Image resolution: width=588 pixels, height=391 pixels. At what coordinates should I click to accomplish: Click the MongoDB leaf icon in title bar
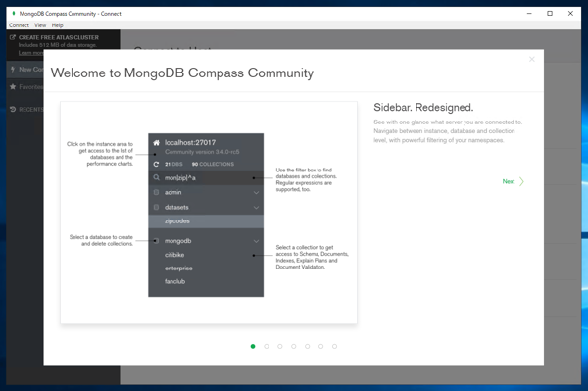14,13
